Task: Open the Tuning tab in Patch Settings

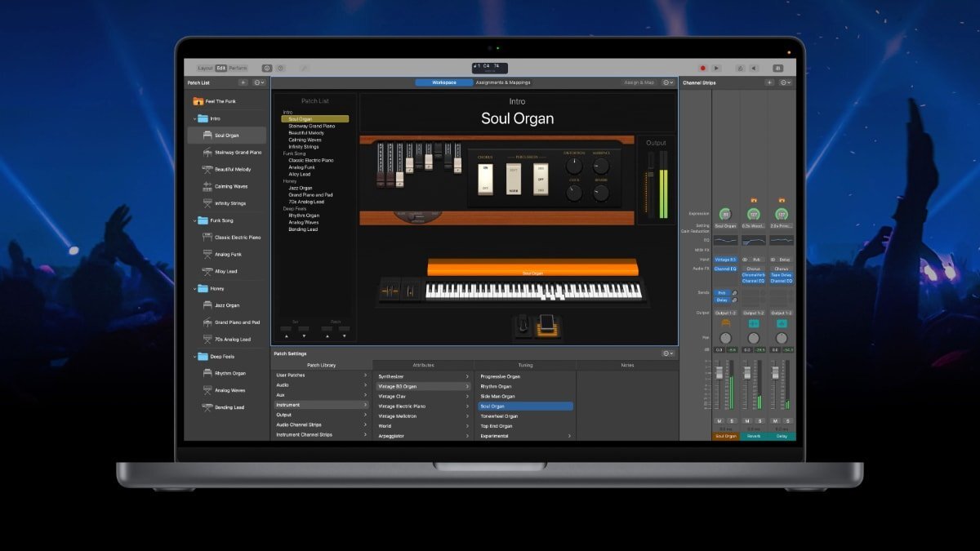Action: click(x=525, y=365)
